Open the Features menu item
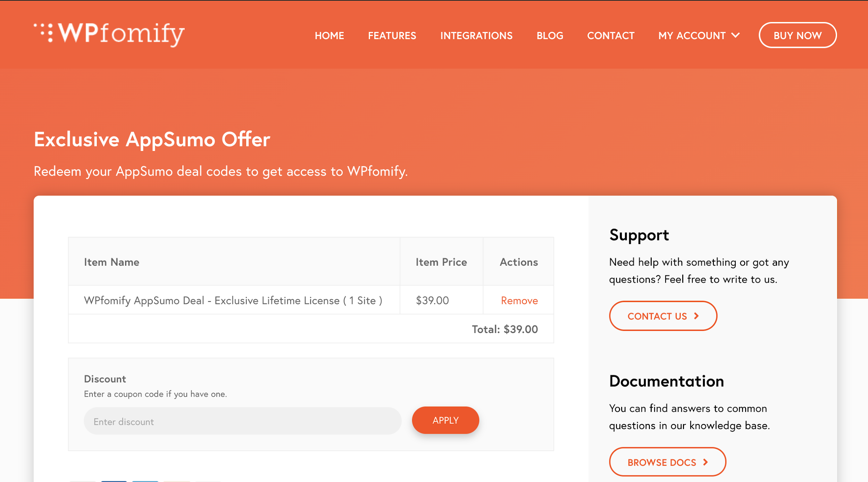Viewport: 868px width, 482px height. [x=392, y=35]
